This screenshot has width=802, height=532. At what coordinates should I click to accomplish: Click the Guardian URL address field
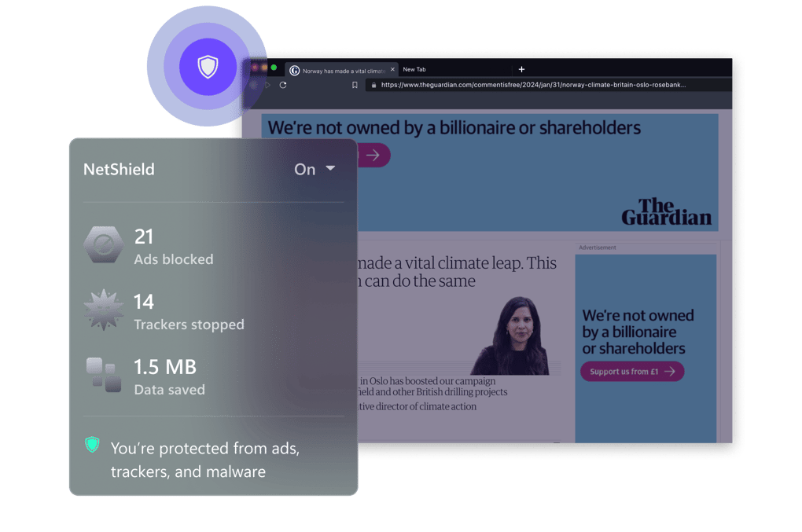[533, 85]
